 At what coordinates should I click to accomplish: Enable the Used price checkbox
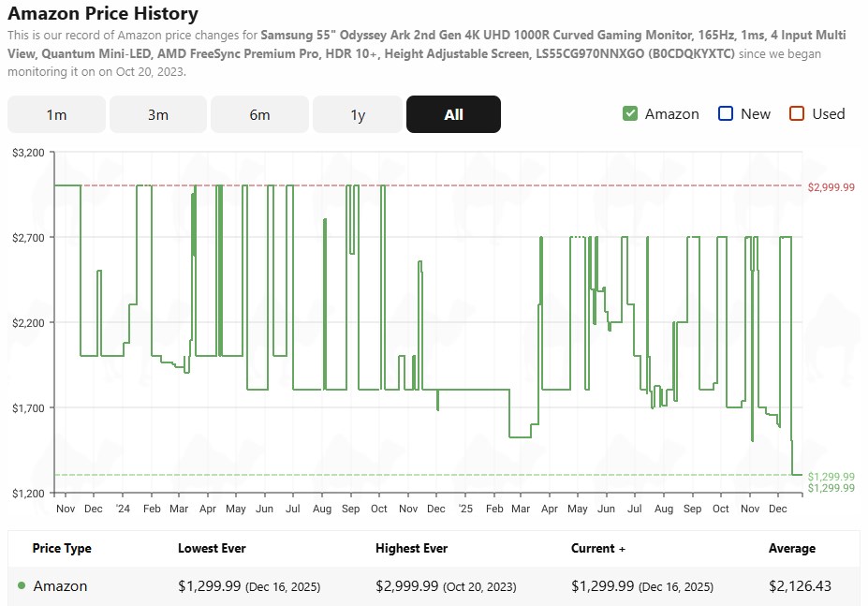click(797, 113)
